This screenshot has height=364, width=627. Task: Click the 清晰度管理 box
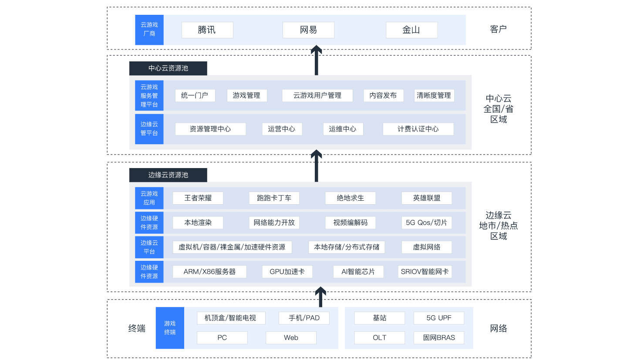[434, 95]
